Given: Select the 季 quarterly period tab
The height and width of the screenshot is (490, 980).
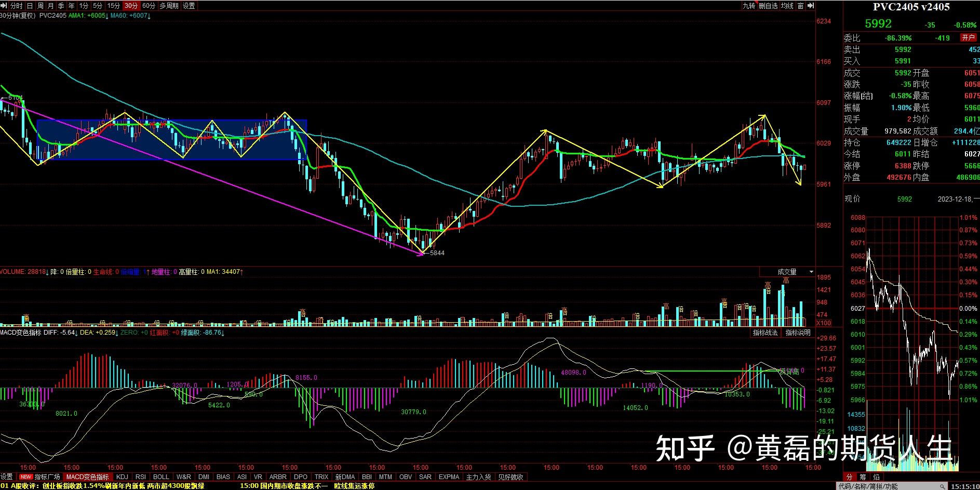Looking at the screenshot, I should coord(61,6).
